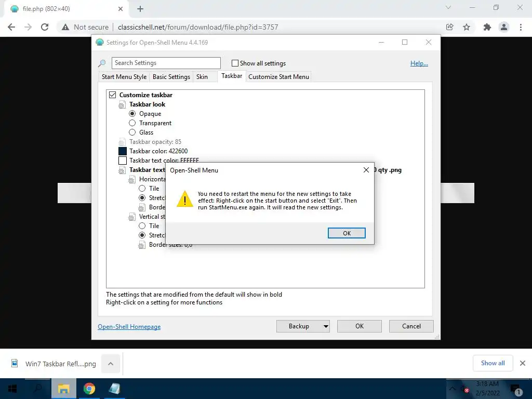Screen dimensions: 532x399
Task: Choose Tile under Vertical stretching
Action: pos(142,225)
